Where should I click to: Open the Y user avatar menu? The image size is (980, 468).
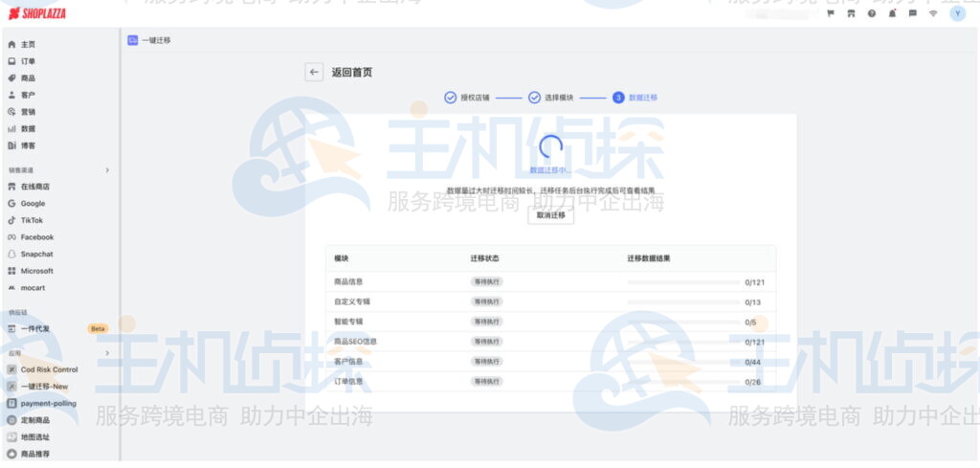[x=957, y=13]
